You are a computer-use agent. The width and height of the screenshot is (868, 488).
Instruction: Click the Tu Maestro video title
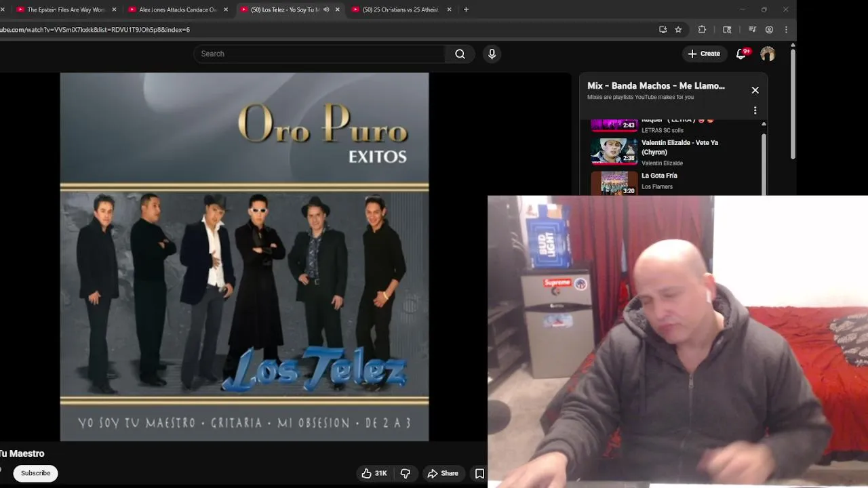point(22,453)
